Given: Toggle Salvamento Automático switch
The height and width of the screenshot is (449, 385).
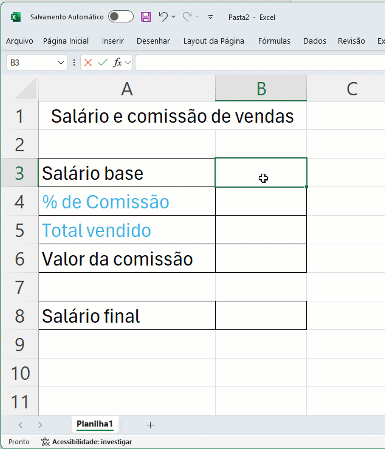Looking at the screenshot, I should coord(121,17).
